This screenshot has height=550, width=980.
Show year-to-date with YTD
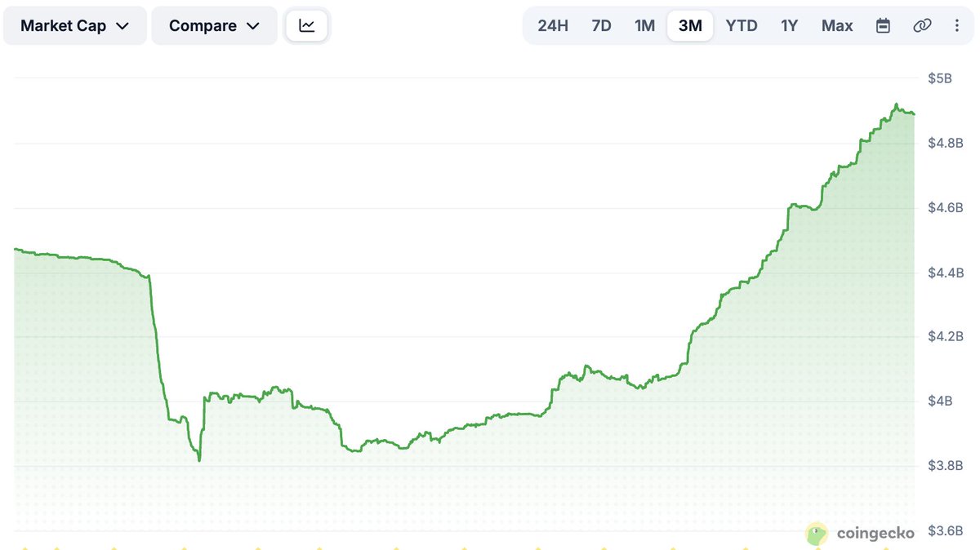(742, 26)
